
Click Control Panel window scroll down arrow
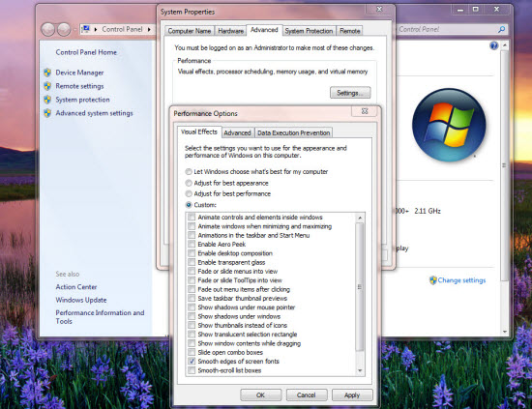pyautogui.click(x=505, y=332)
